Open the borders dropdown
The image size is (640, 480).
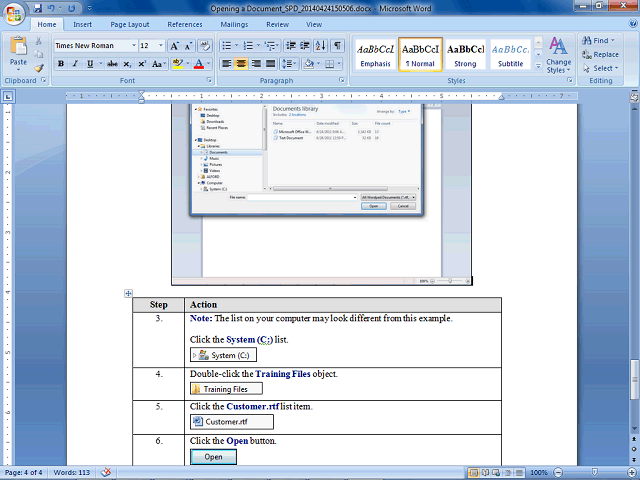pos(338,64)
